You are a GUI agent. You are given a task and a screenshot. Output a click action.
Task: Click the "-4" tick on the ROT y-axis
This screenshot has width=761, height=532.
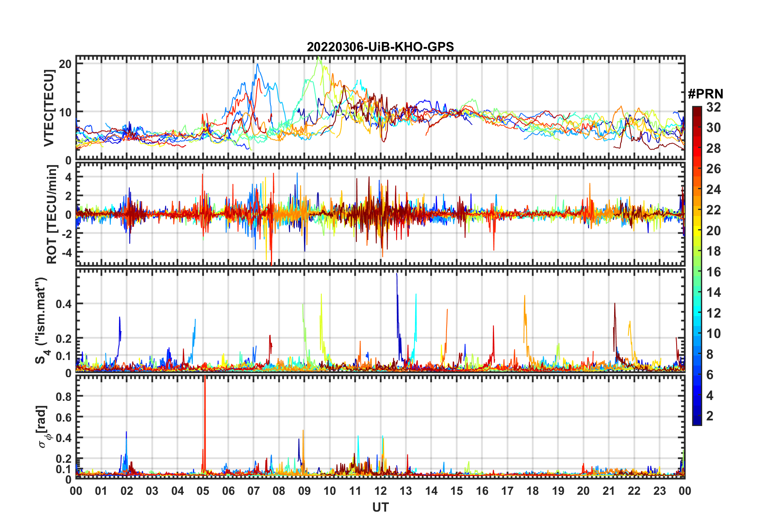(66, 252)
